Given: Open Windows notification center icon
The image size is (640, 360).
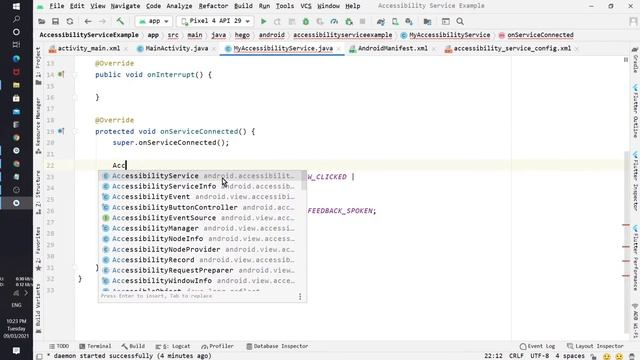Looking at the screenshot, I should (x=16, y=351).
